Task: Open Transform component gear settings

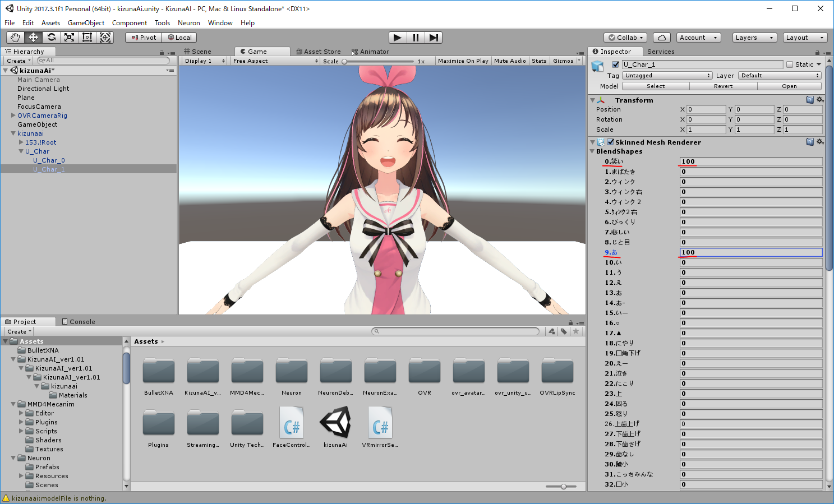Action: click(819, 100)
